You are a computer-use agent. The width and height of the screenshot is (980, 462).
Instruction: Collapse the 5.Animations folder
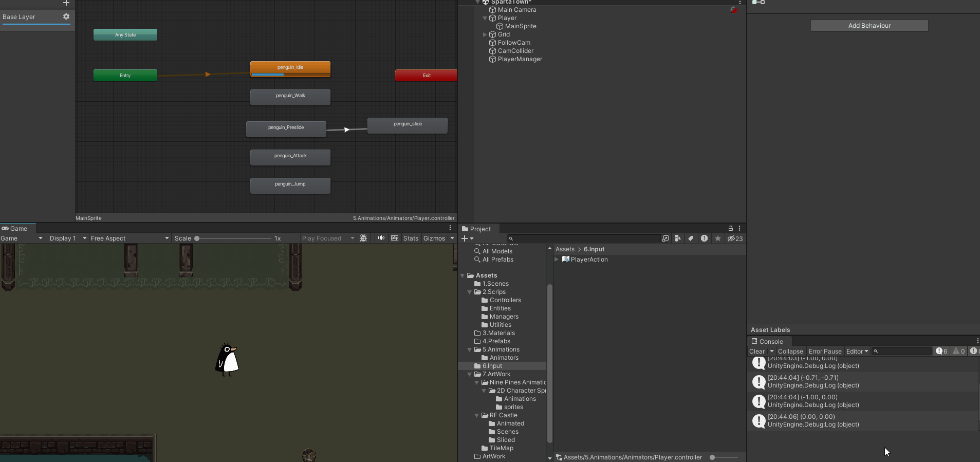click(x=470, y=349)
